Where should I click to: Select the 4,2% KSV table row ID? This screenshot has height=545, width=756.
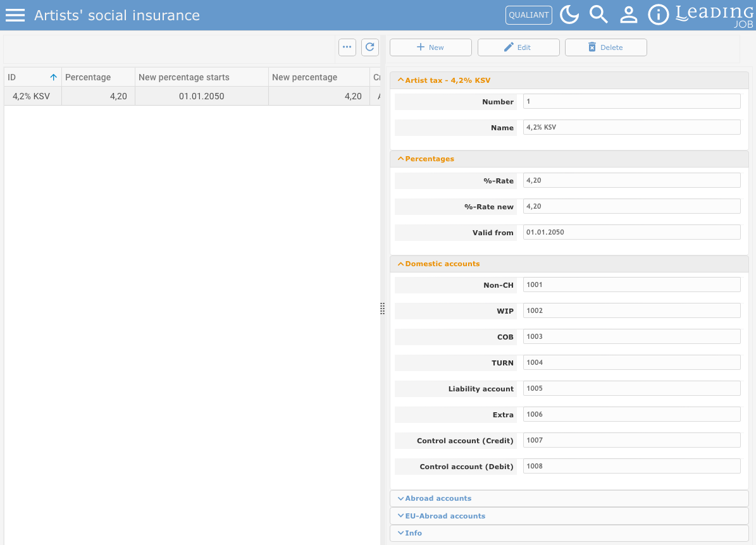click(32, 96)
